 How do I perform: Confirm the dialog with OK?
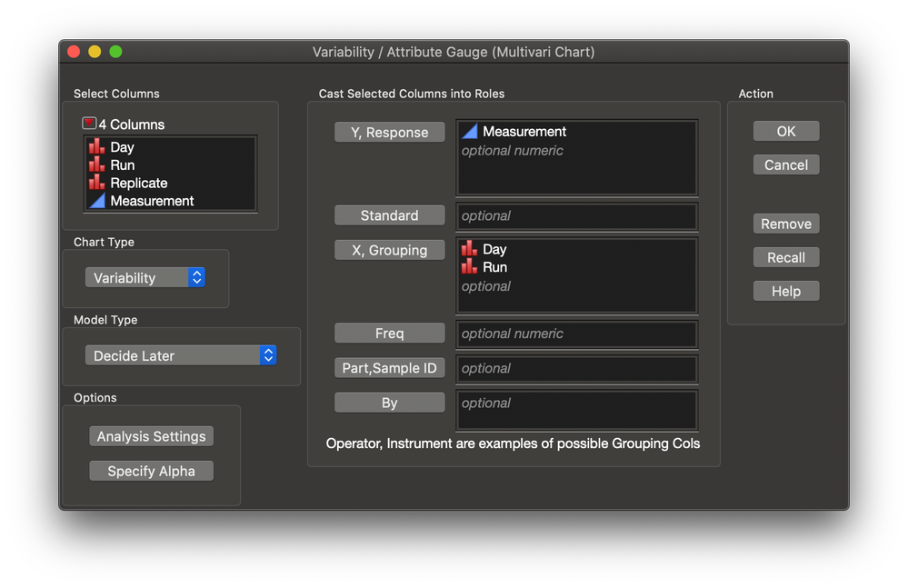coord(785,131)
